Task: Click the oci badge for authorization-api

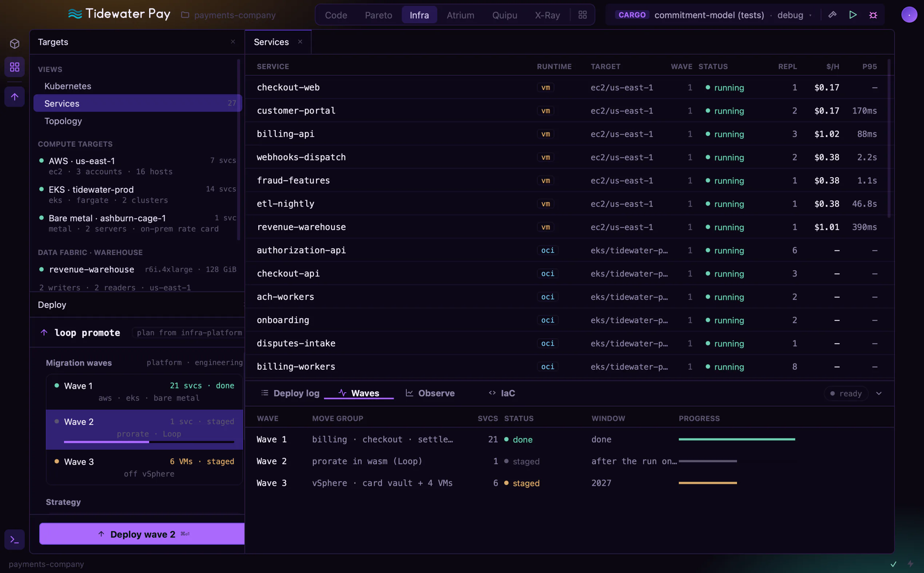Action: [547, 250]
